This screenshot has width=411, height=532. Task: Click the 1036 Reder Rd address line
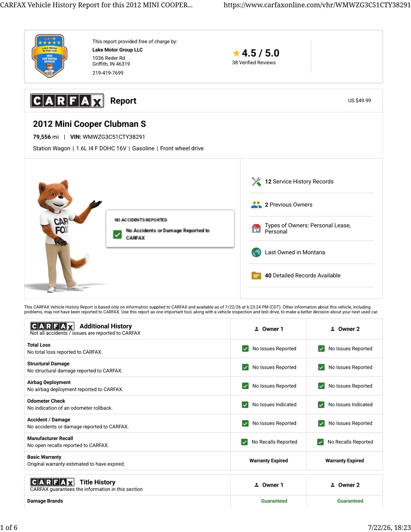click(109, 58)
